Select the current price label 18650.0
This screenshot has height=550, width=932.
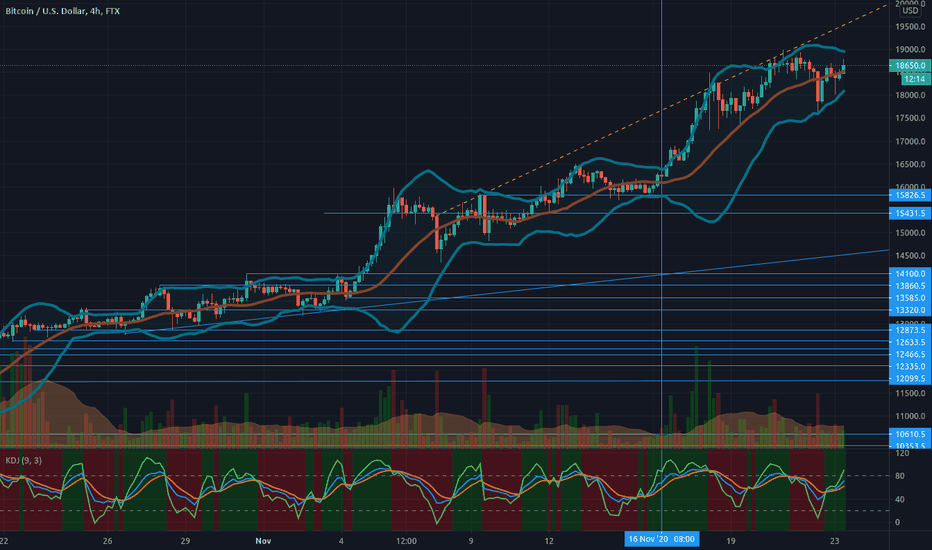point(909,65)
